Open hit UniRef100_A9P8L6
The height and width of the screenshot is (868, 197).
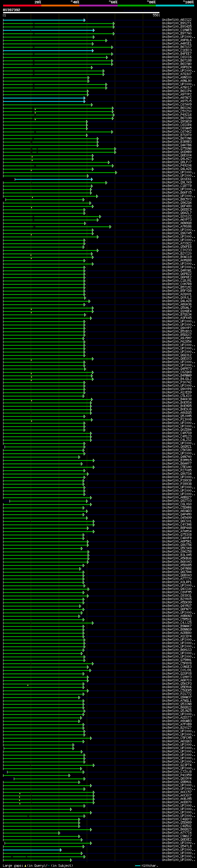(x=177, y=40)
